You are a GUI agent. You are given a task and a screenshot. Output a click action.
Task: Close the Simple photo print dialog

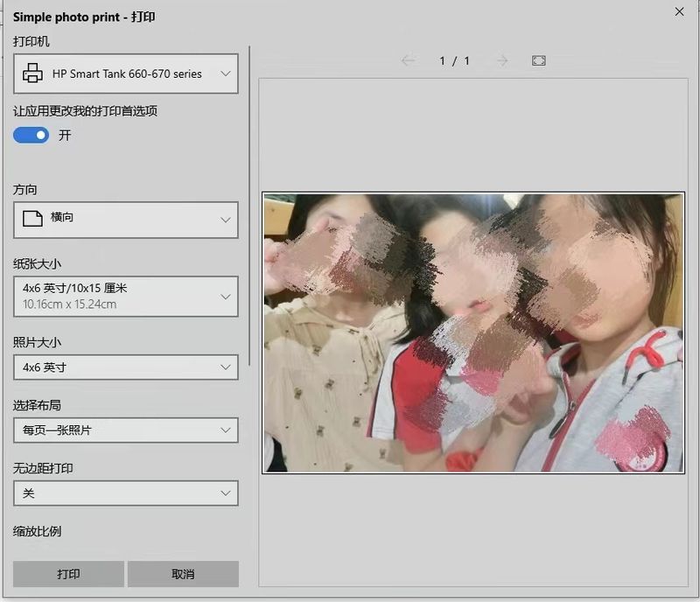tap(679, 12)
